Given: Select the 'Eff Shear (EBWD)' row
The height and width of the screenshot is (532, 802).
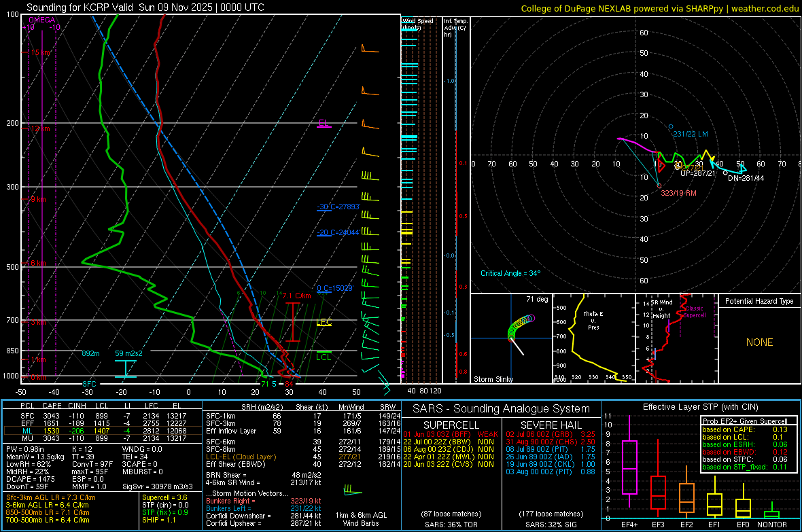Looking at the screenshot, I should pyautogui.click(x=303, y=465).
